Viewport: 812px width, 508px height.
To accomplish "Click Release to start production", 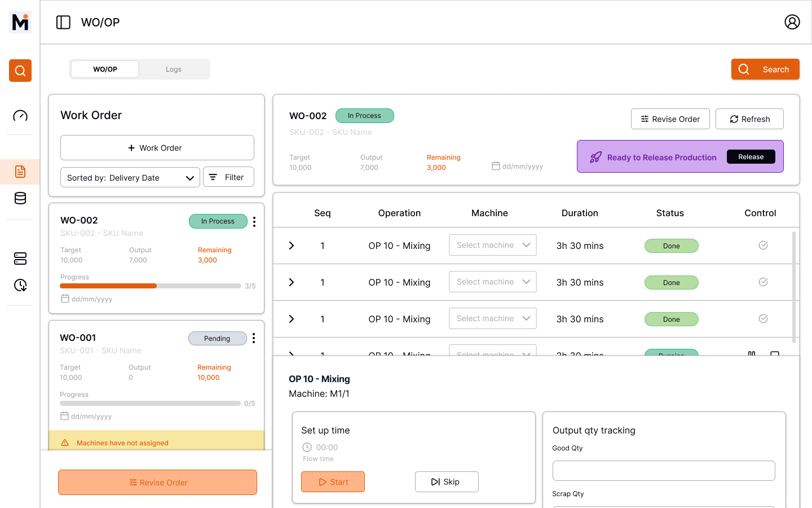I will pos(751,157).
